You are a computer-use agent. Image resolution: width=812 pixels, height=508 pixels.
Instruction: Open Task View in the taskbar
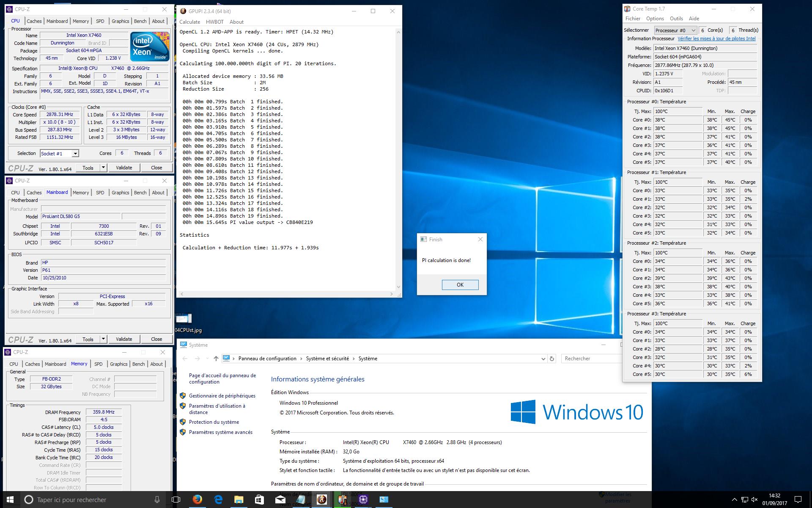[176, 500]
